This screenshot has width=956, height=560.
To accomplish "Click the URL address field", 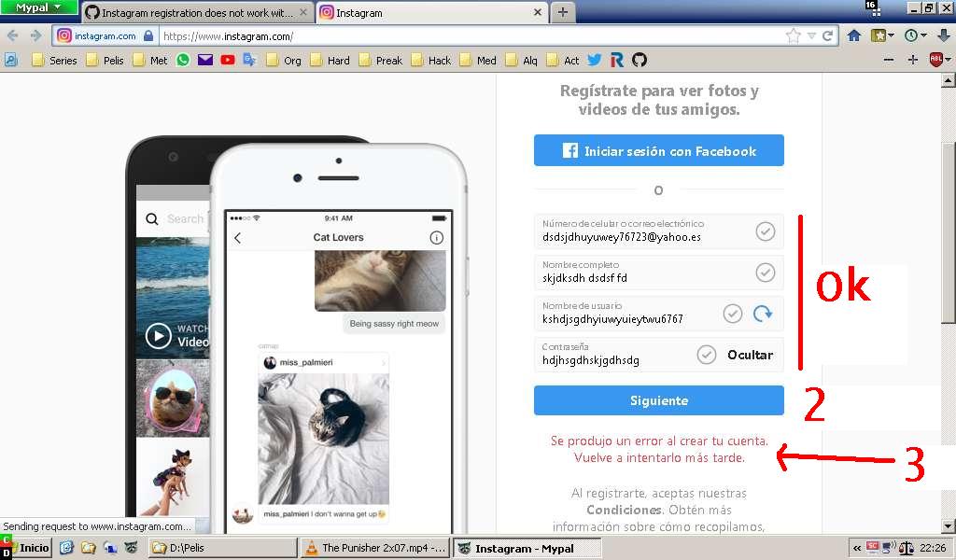I will tap(470, 36).
